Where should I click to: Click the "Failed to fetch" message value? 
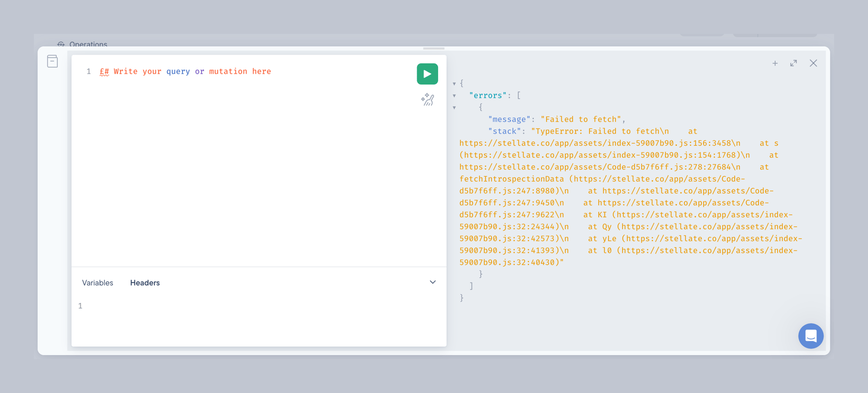click(581, 119)
